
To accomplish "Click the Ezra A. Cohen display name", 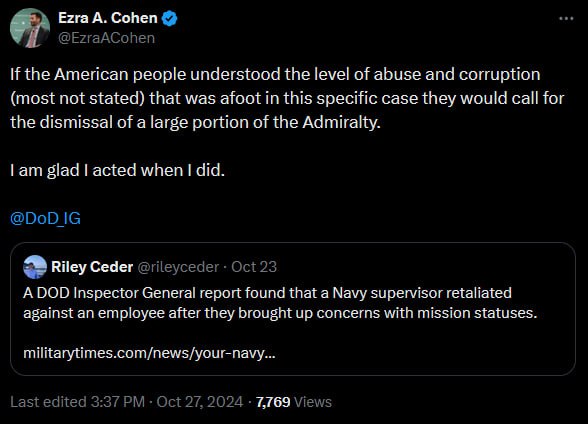I will (108, 18).
